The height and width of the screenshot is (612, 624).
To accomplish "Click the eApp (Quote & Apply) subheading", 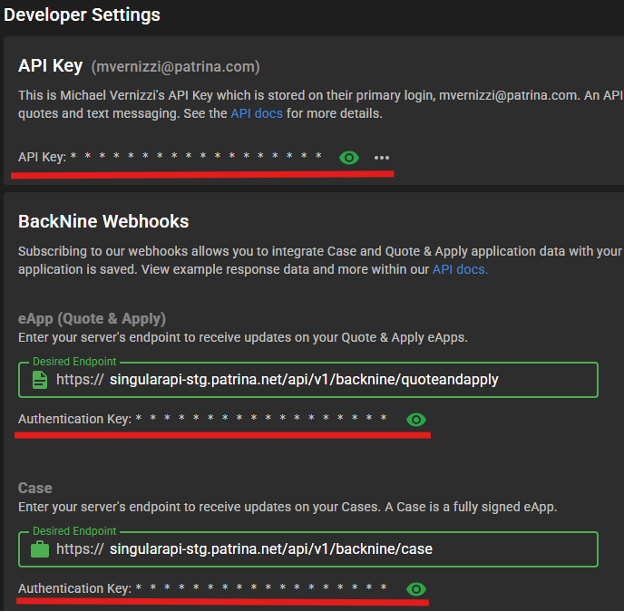I will click(x=92, y=319).
